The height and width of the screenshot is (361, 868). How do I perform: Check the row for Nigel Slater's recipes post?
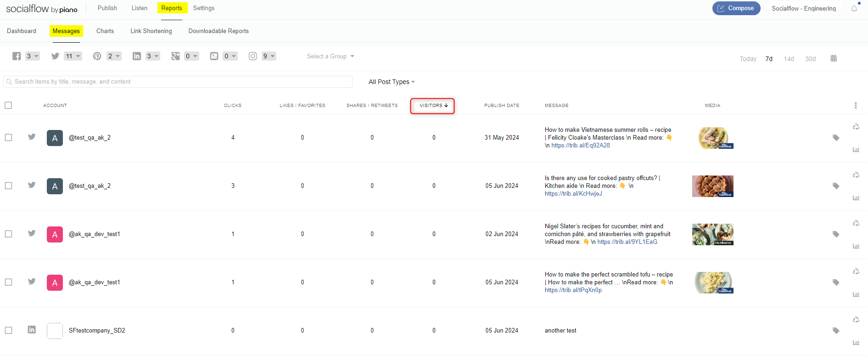click(8, 234)
